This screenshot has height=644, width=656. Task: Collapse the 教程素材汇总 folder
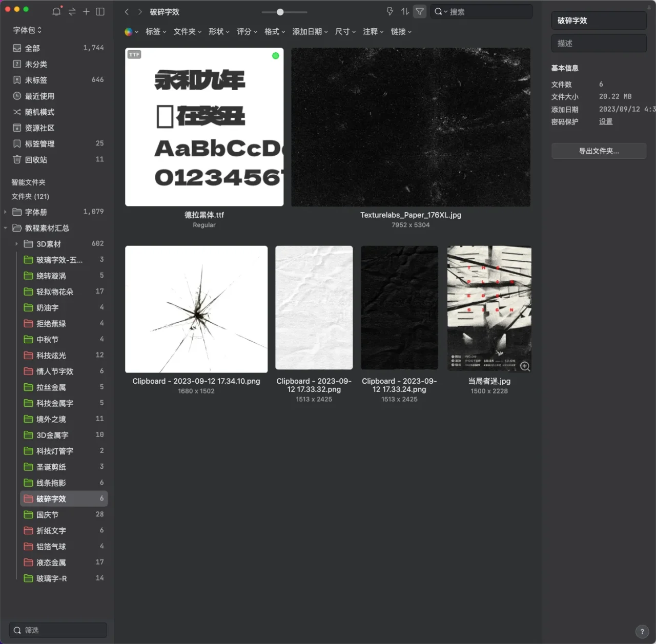coord(5,228)
